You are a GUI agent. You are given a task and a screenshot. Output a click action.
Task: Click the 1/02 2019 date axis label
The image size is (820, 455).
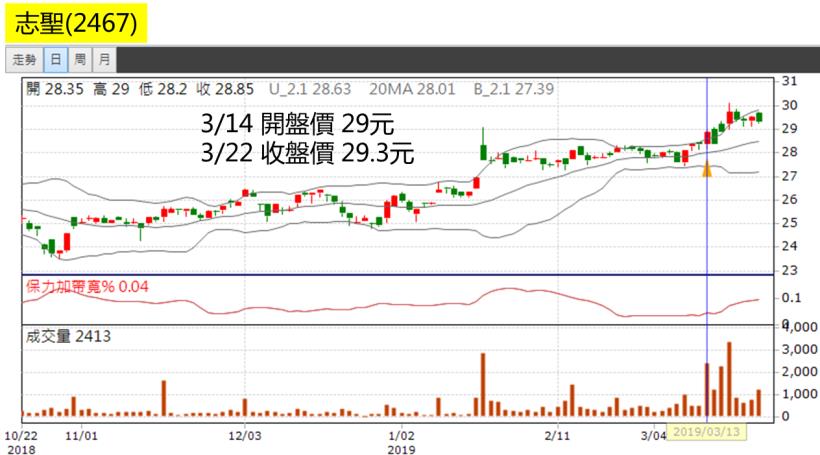[402, 442]
